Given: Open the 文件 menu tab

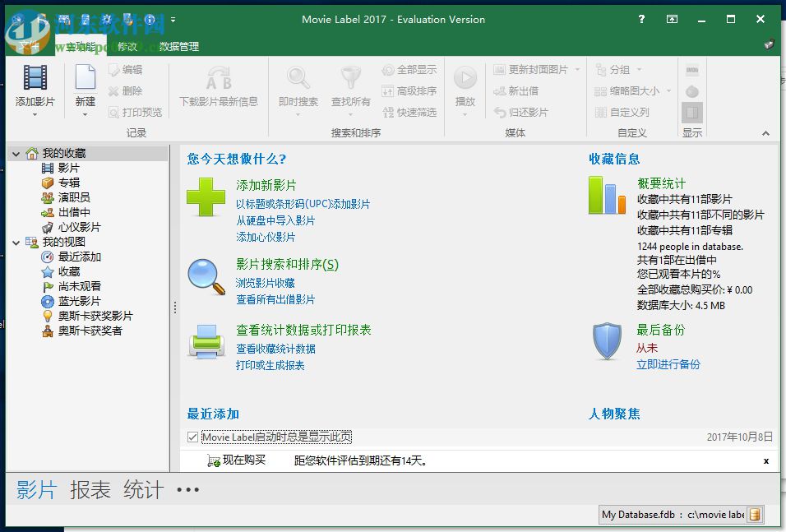Looking at the screenshot, I should 29,47.
